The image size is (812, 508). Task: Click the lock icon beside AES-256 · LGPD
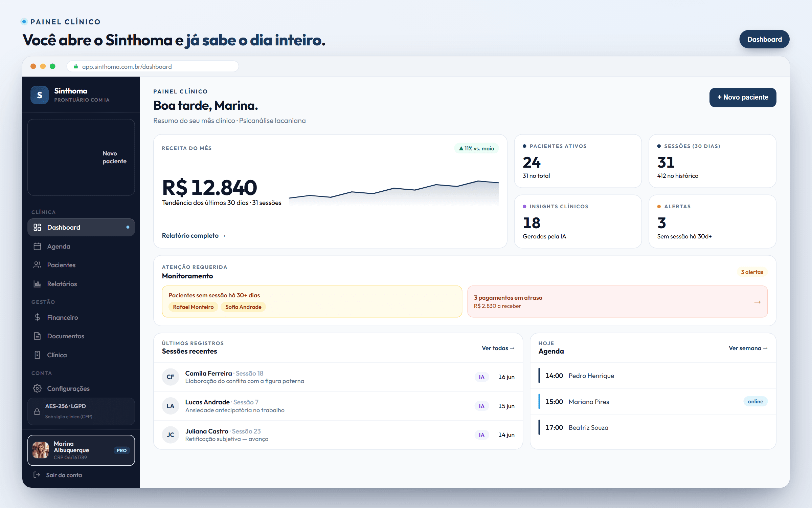click(x=37, y=411)
